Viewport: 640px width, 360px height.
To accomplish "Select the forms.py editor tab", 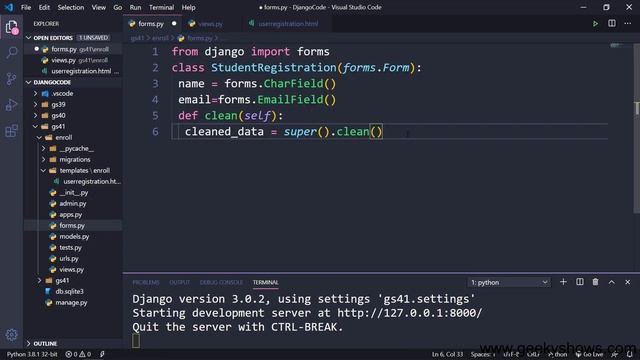I will pyautogui.click(x=151, y=24).
